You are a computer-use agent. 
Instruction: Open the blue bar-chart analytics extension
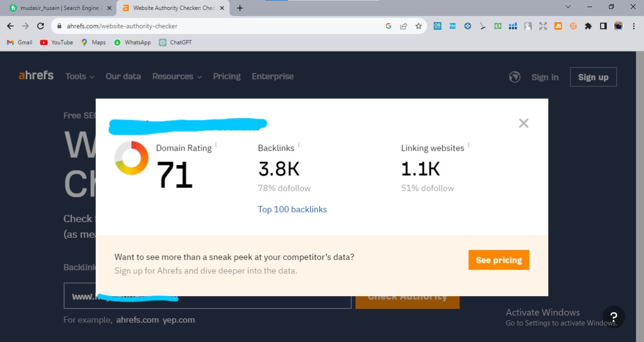click(x=513, y=26)
